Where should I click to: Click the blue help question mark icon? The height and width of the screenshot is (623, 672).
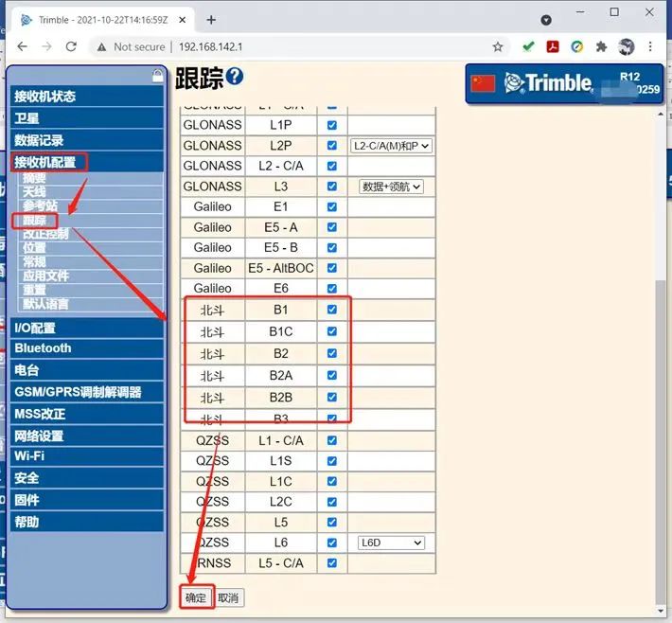pyautogui.click(x=235, y=77)
